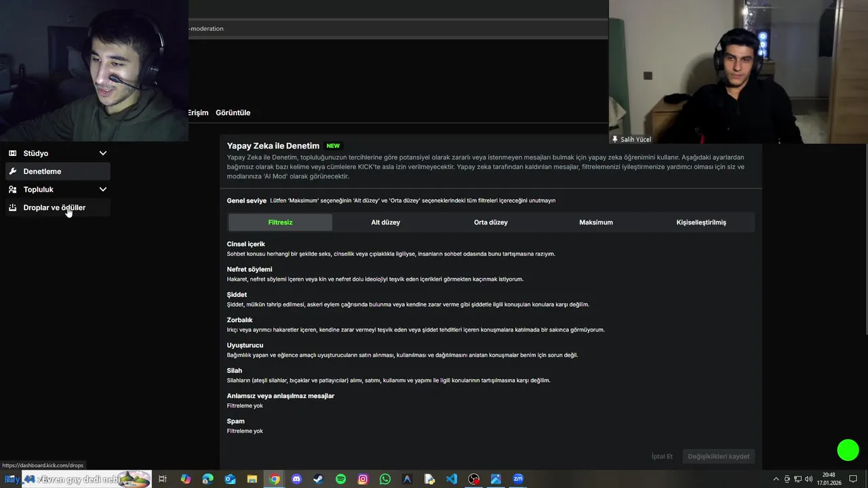The height and width of the screenshot is (488, 868).
Task: Click the people icon beside Topluluk
Action: coord(13,190)
